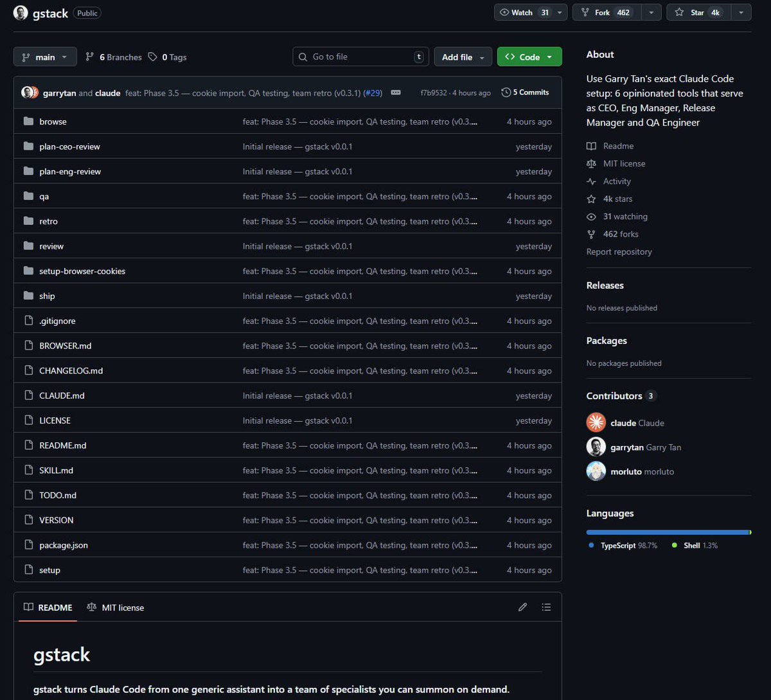Click Report repository
771x700 pixels.
[619, 252]
